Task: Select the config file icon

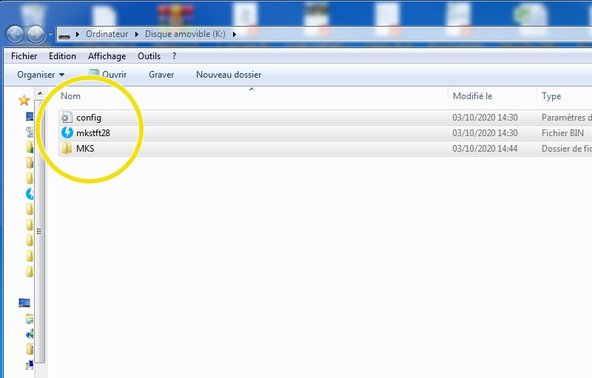Action: point(66,117)
